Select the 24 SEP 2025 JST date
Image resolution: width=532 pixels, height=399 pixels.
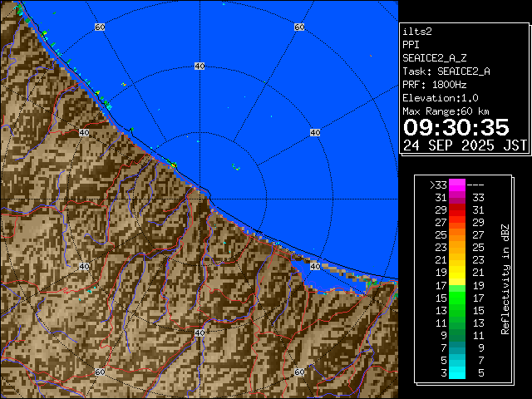click(x=465, y=145)
